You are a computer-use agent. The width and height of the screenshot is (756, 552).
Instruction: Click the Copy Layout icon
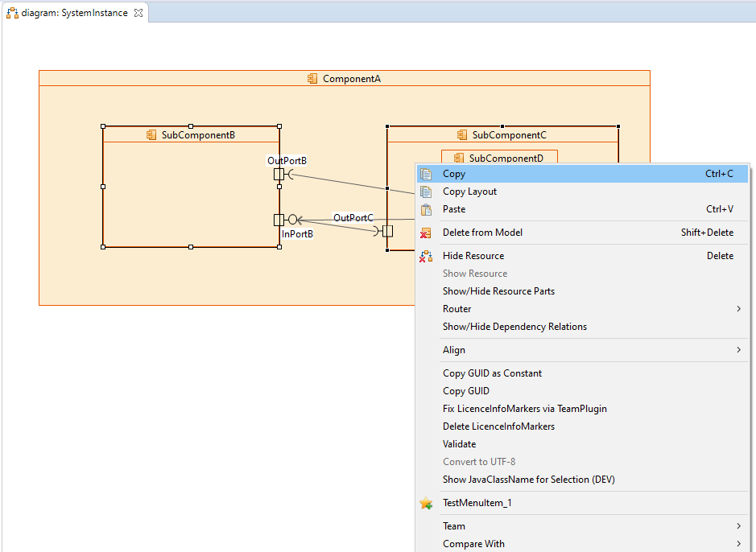pos(426,192)
